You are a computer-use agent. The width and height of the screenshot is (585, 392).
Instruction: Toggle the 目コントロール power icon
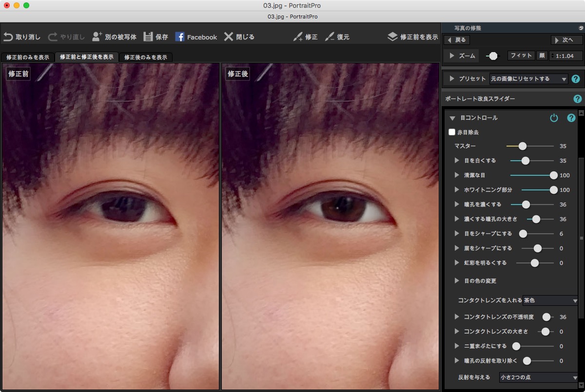point(554,118)
